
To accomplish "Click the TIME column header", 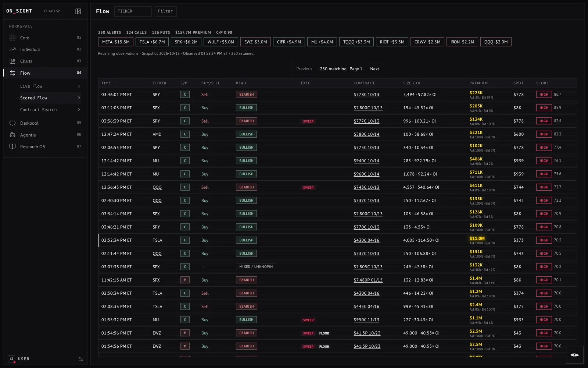I will pyautogui.click(x=106, y=83).
